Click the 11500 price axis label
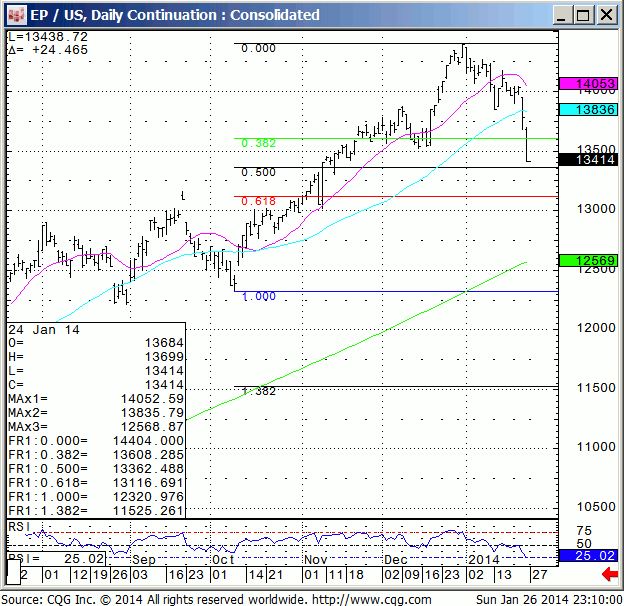Image resolution: width=624 pixels, height=606 pixels. coord(596,388)
